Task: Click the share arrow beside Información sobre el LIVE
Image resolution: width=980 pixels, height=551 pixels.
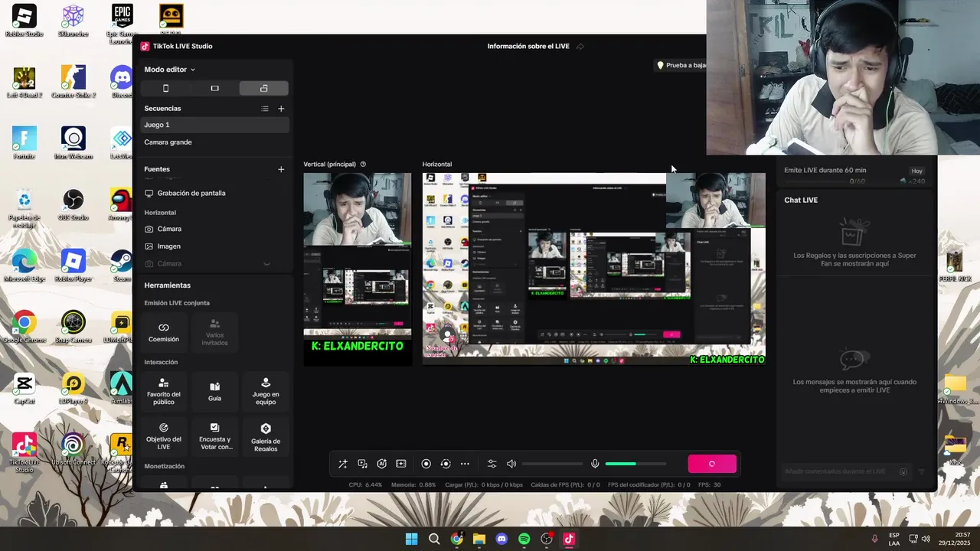Action: 580,47
